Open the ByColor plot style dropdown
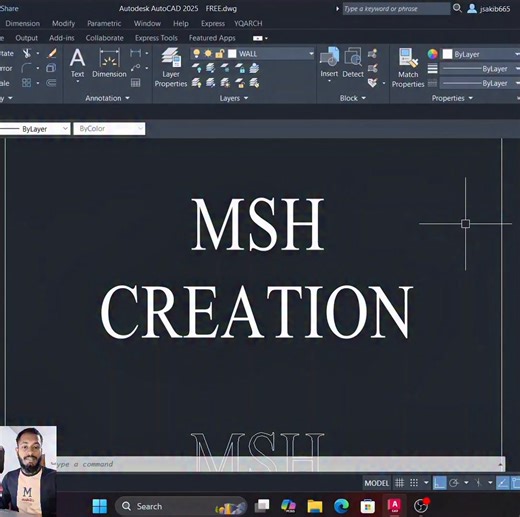520x517 pixels. (109, 129)
